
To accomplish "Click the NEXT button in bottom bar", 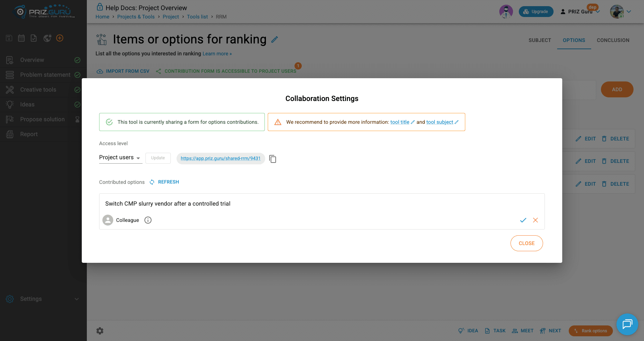I will point(550,331).
